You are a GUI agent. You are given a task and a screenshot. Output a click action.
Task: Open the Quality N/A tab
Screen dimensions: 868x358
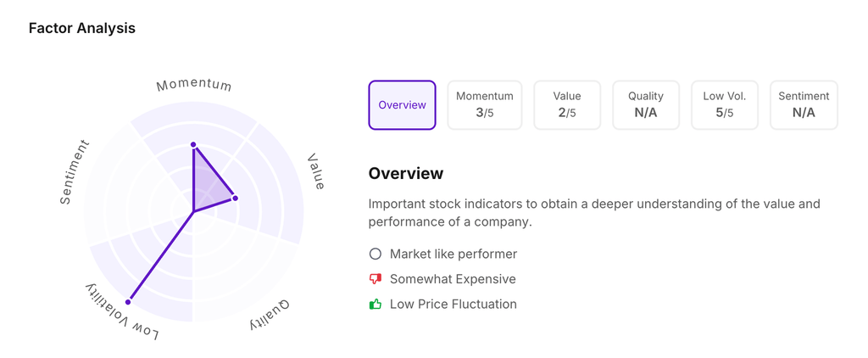tap(645, 105)
